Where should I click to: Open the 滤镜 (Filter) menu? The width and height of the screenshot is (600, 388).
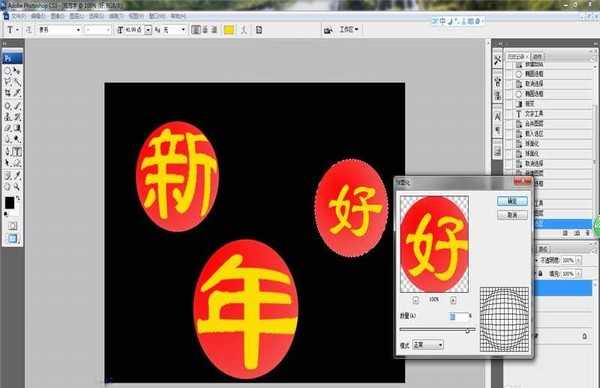click(x=116, y=16)
